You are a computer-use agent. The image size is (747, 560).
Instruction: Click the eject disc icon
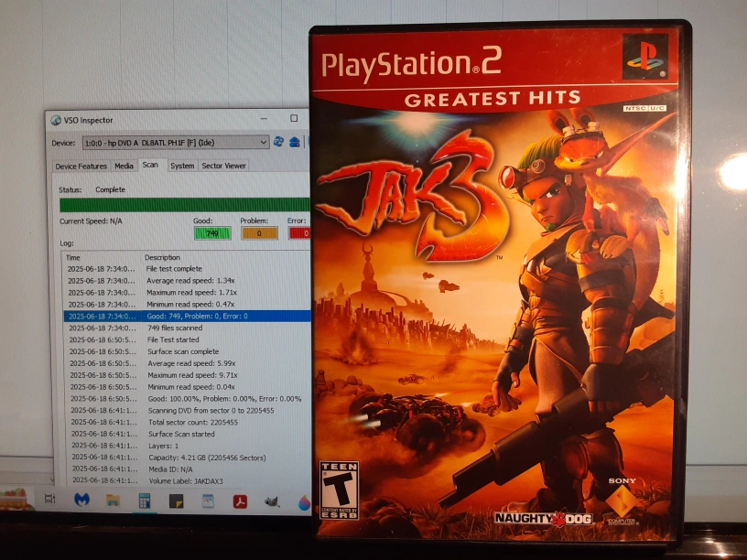coord(295,142)
